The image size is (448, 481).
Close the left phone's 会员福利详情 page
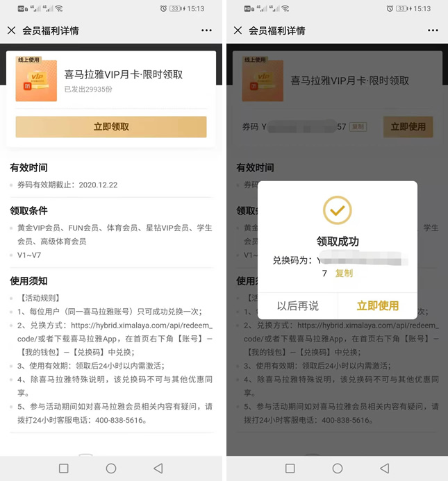tap(11, 31)
